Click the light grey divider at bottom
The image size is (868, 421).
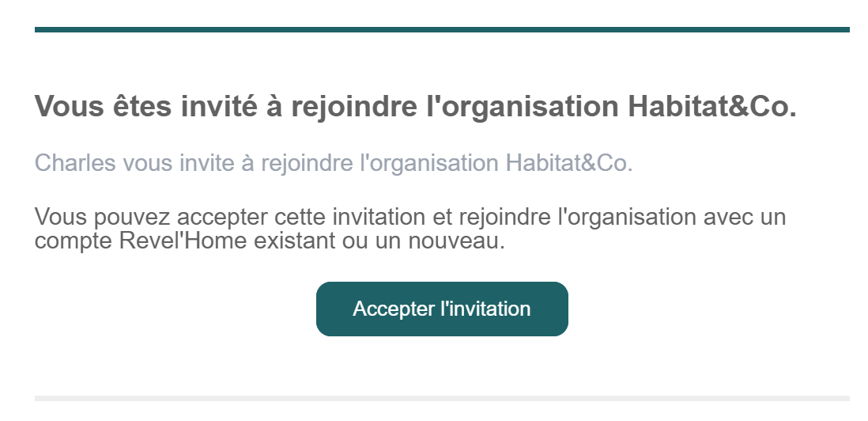click(442, 398)
